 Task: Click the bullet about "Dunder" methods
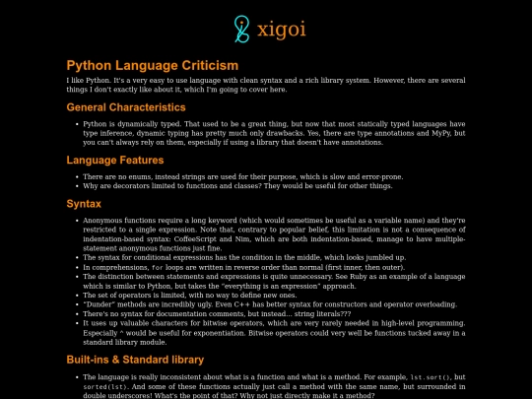[x=270, y=304]
